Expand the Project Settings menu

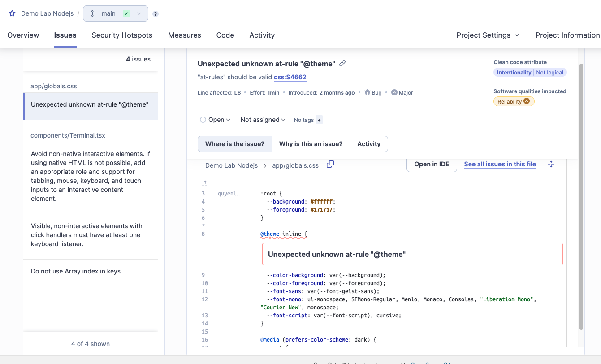click(x=488, y=35)
